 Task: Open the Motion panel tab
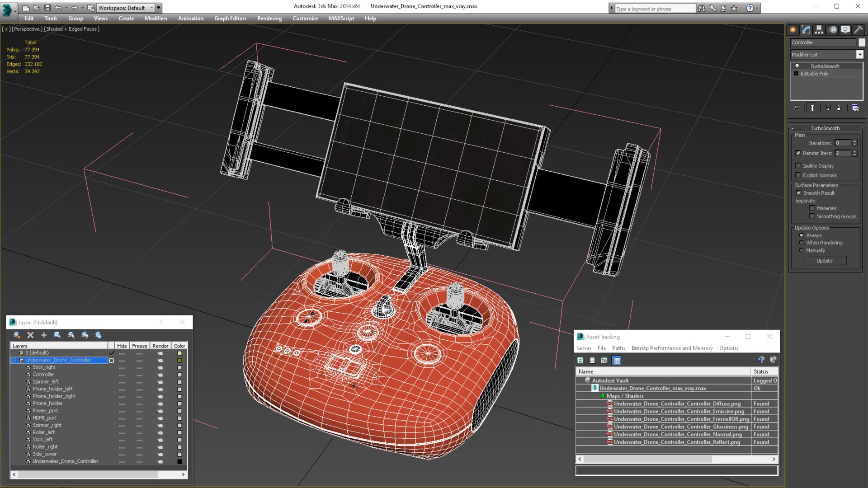833,30
